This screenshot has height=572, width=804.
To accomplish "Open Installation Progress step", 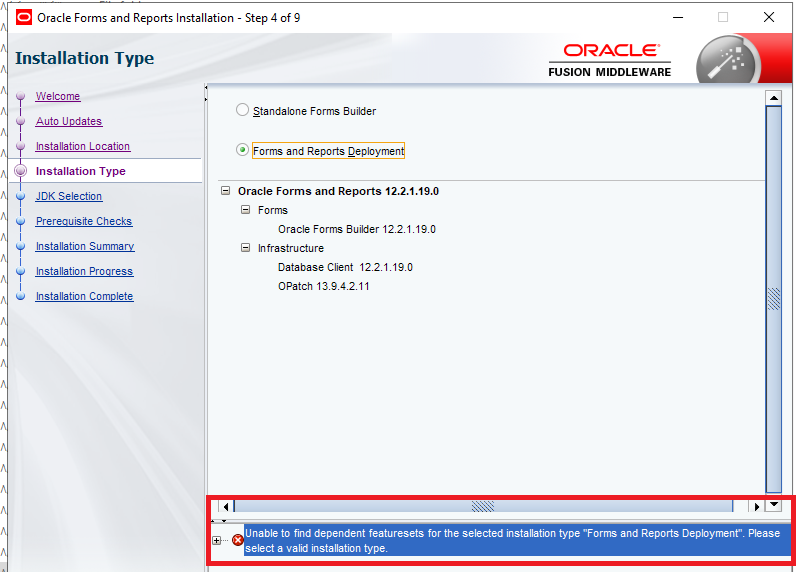I will click(84, 271).
